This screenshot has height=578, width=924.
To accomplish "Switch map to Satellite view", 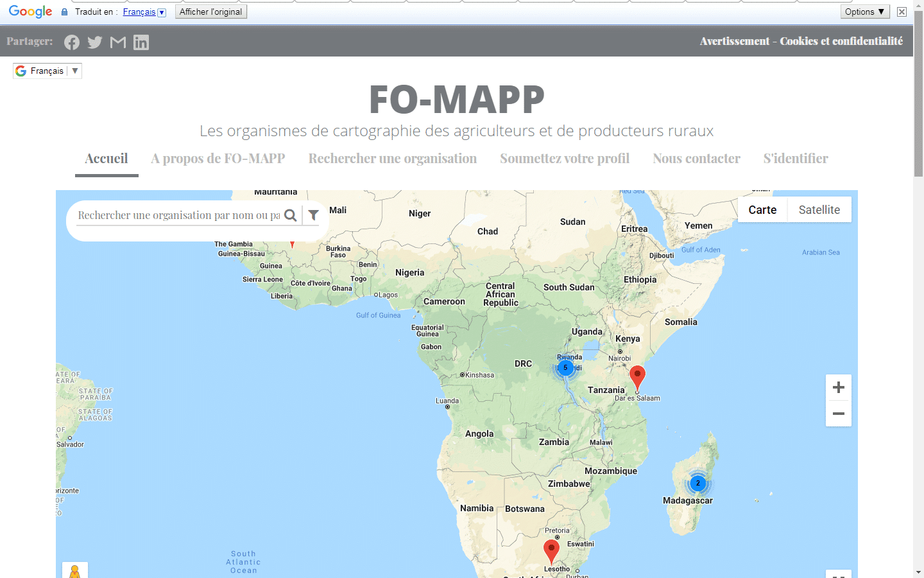I will [x=819, y=210].
